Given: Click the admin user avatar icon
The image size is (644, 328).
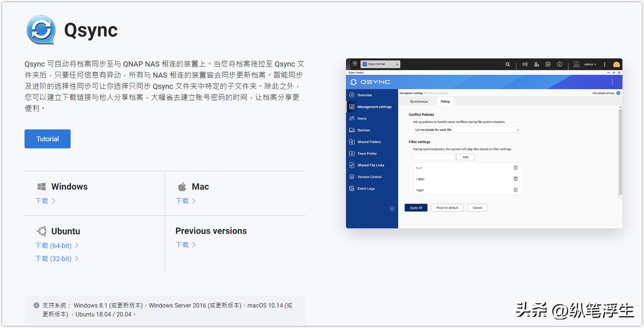Looking at the screenshot, I should coord(576,64).
